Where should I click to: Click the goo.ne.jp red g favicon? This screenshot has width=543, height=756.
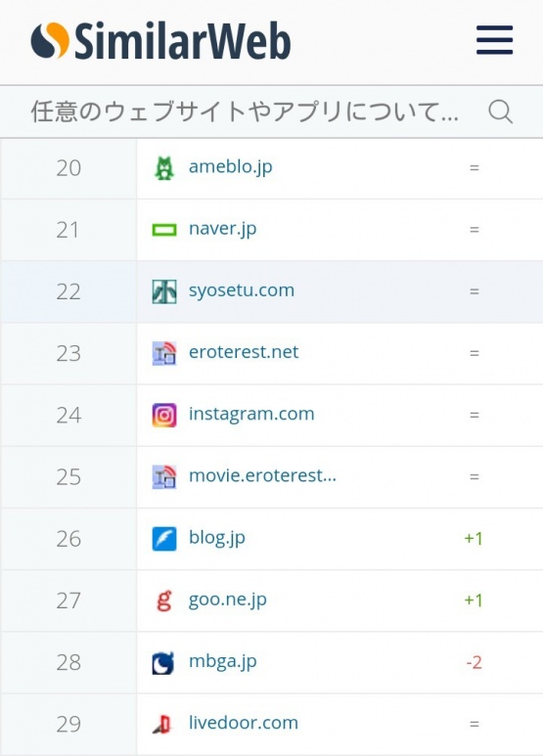(164, 600)
